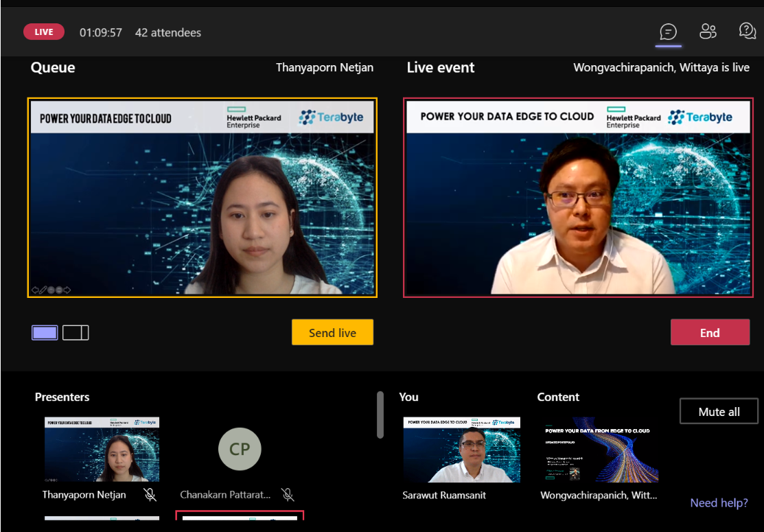Click the left arrow in the Queue preview

click(35, 290)
